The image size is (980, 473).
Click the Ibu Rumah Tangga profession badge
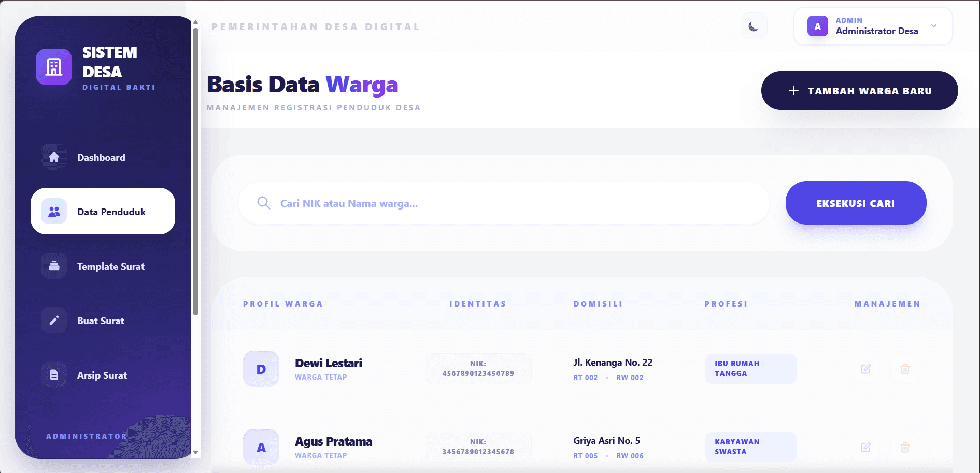click(750, 369)
